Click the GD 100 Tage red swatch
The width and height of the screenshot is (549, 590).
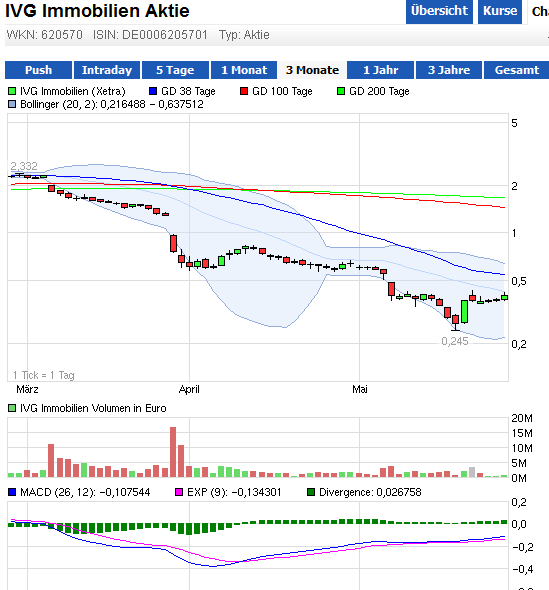click(244, 91)
